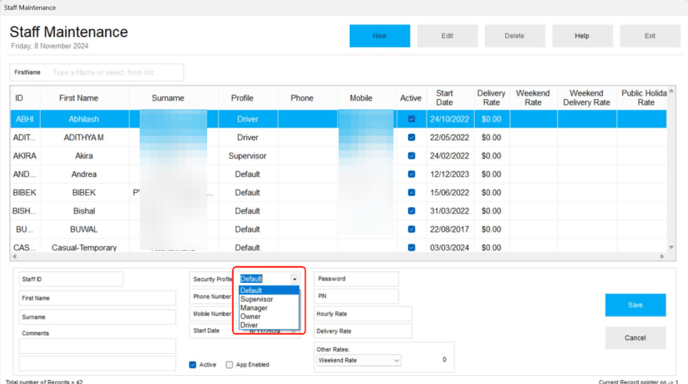Click the Delivery Rate field in form
This screenshot has width=688, height=384.
(x=363, y=331)
